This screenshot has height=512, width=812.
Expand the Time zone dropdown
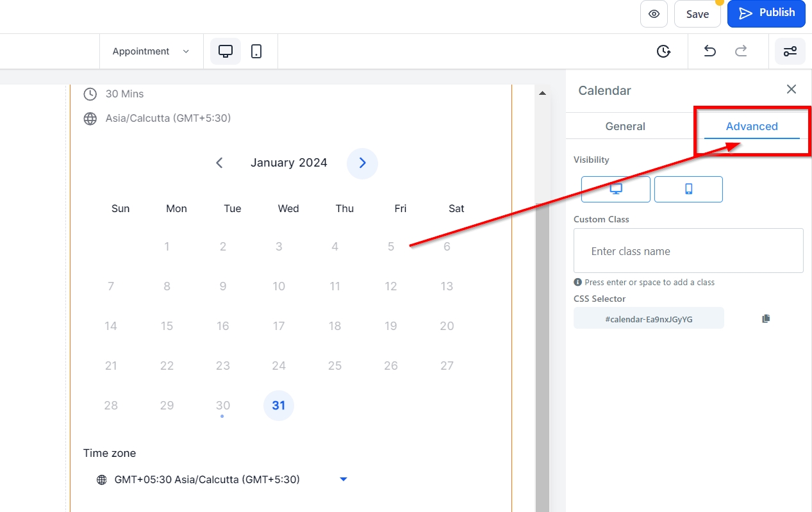pyautogui.click(x=343, y=479)
